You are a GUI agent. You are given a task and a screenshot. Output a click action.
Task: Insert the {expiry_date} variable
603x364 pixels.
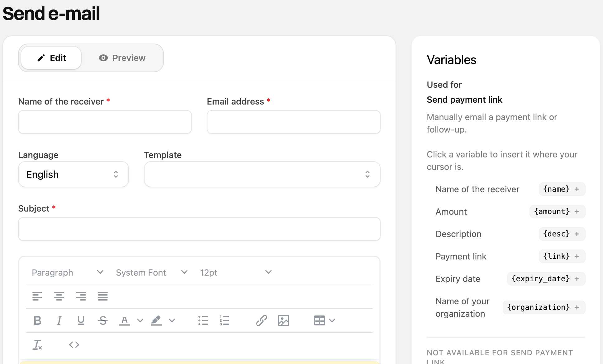pos(546,279)
